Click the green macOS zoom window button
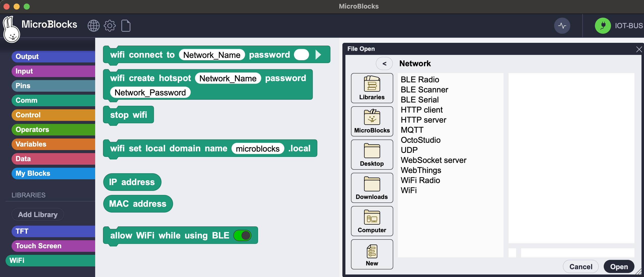Screen dimensions: 644x277 tap(27, 7)
